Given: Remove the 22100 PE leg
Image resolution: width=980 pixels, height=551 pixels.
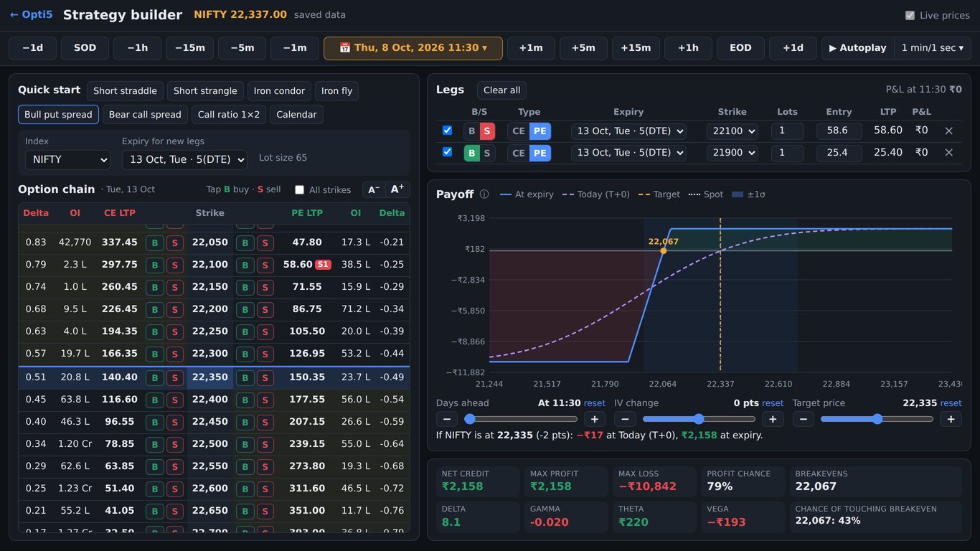Looking at the screenshot, I should point(948,131).
